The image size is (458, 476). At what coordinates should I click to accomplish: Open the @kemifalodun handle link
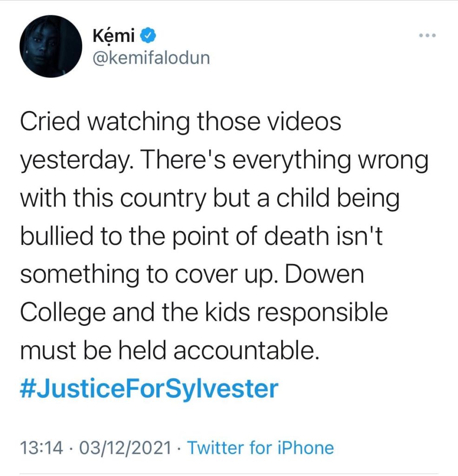152,58
